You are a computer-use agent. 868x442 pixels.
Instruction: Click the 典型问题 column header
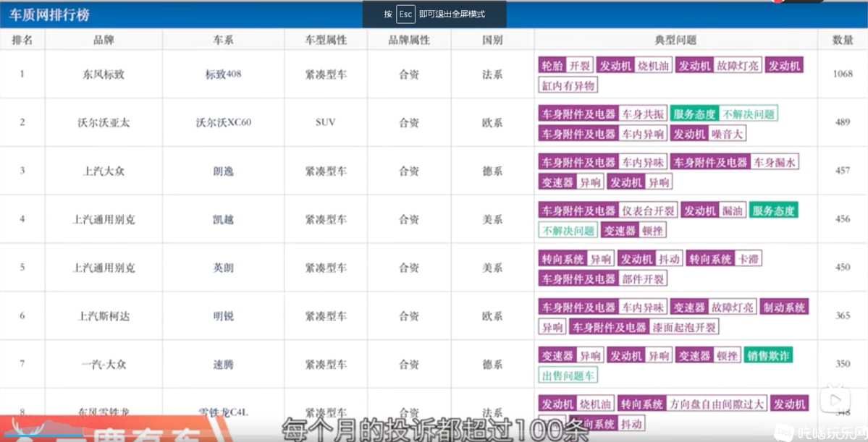click(675, 40)
